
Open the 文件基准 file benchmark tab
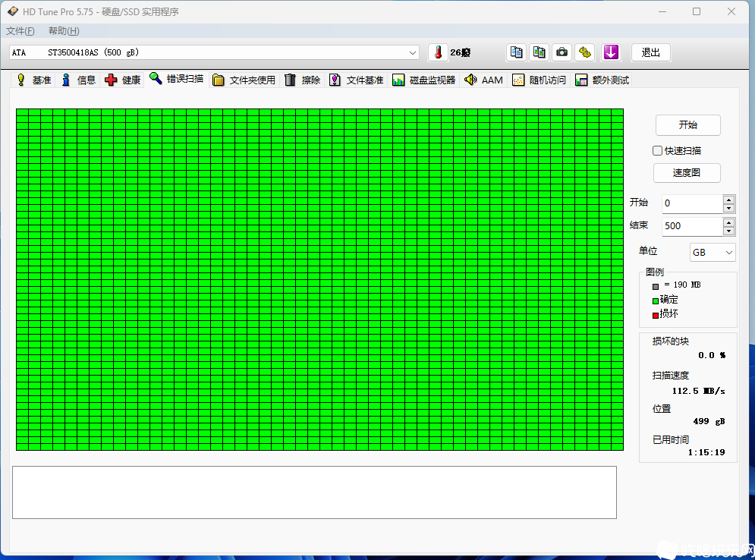(x=357, y=80)
